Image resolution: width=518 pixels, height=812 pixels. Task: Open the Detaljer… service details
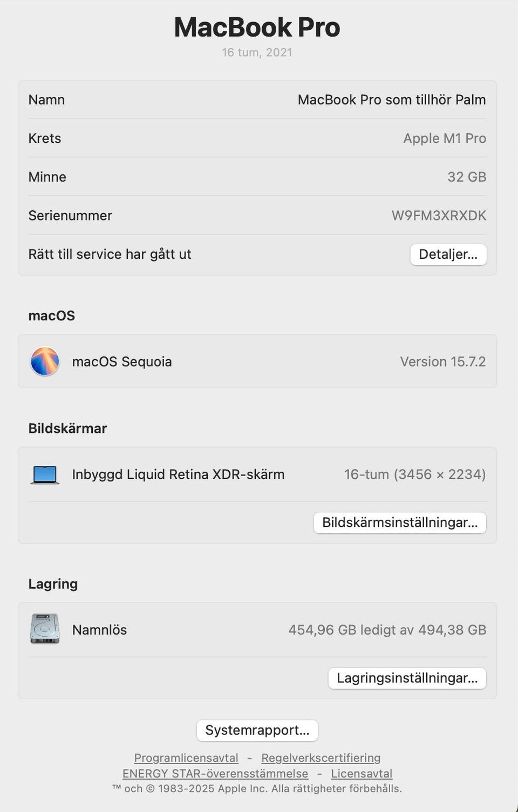pyautogui.click(x=448, y=254)
